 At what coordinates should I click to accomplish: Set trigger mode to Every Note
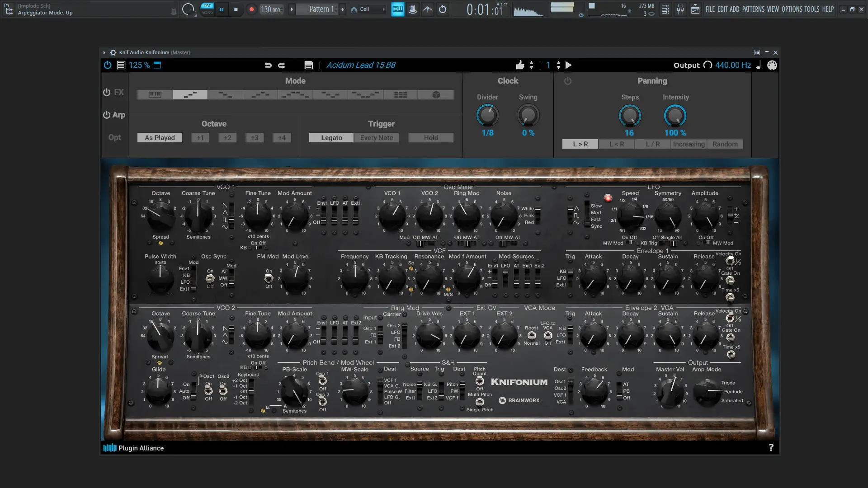pos(376,138)
